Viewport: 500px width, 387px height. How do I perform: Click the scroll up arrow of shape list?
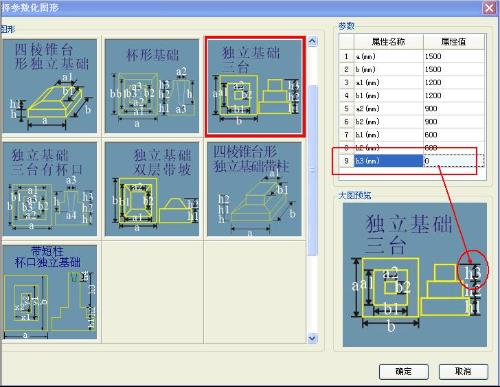tap(312, 41)
